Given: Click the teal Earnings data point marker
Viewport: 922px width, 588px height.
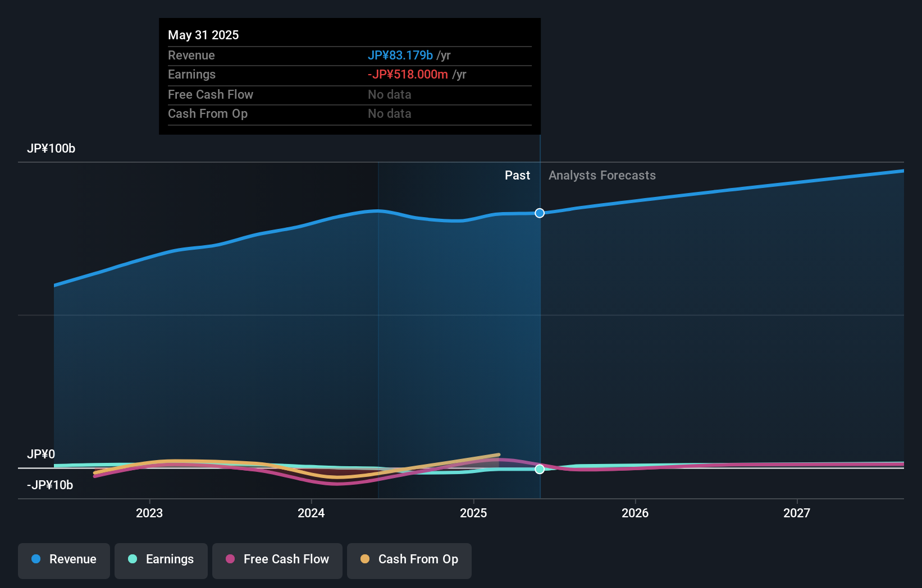Looking at the screenshot, I should (540, 469).
